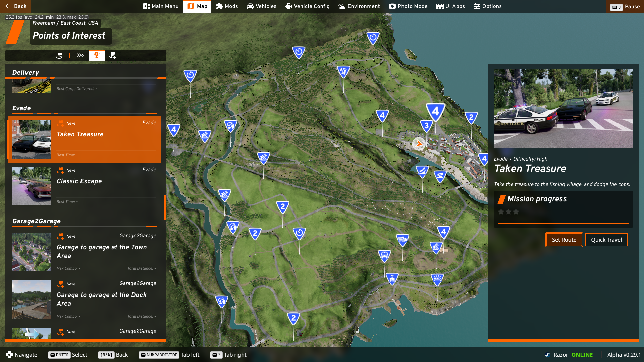Image resolution: width=644 pixels, height=362 pixels.
Task: Click the delivery truck map marker
Action: pos(402,240)
